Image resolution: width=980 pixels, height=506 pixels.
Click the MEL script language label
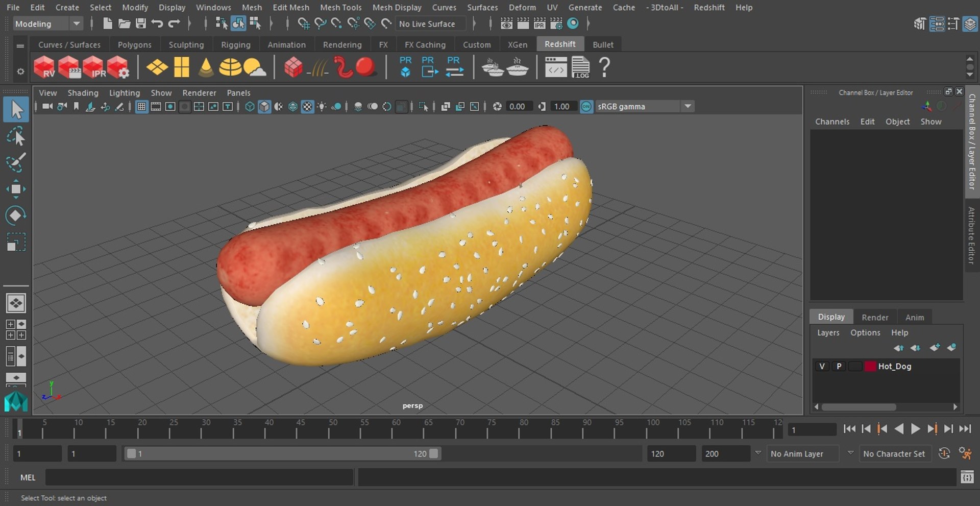pyautogui.click(x=28, y=477)
